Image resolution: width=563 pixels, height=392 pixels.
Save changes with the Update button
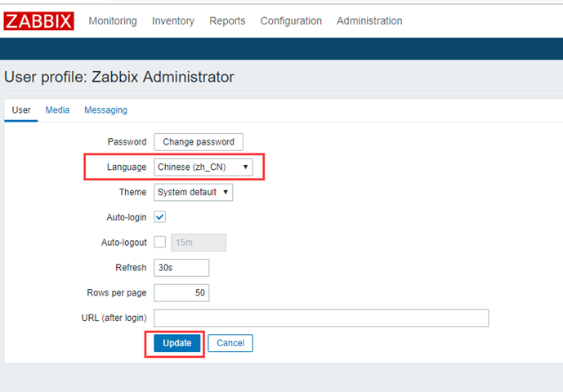[x=177, y=343]
